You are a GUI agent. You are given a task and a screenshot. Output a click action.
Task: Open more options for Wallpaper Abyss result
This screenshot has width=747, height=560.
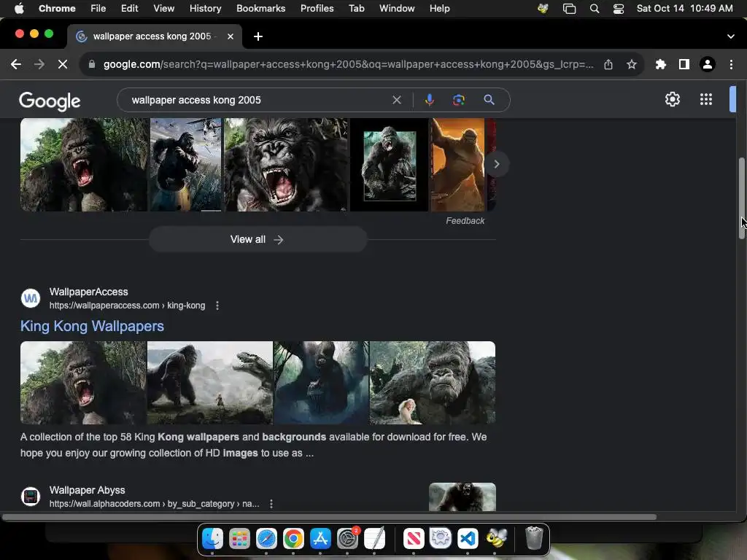[x=271, y=504]
